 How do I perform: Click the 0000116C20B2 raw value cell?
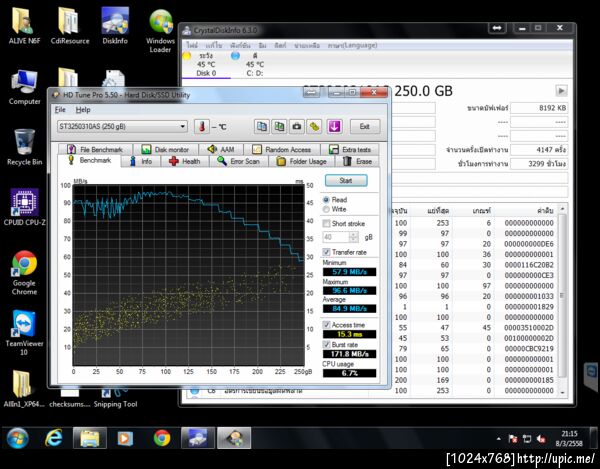pos(529,265)
